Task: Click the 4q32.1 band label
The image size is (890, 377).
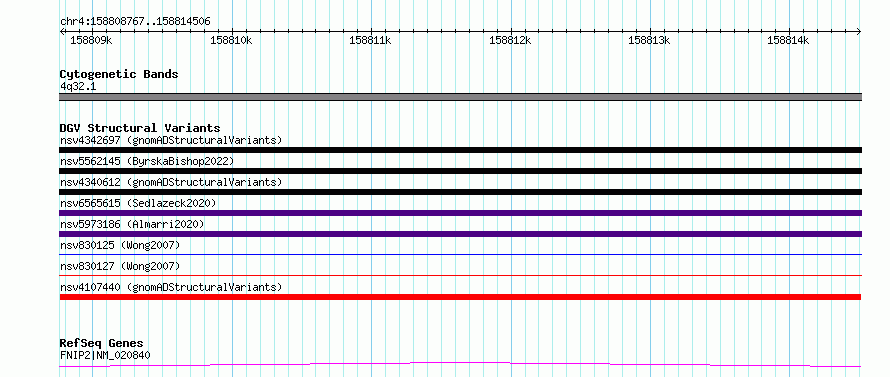Action: pos(78,86)
